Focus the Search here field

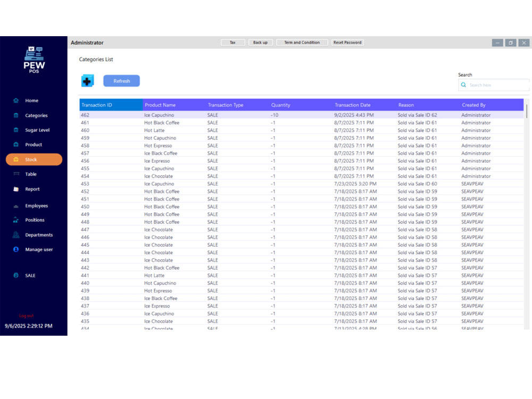click(x=494, y=85)
